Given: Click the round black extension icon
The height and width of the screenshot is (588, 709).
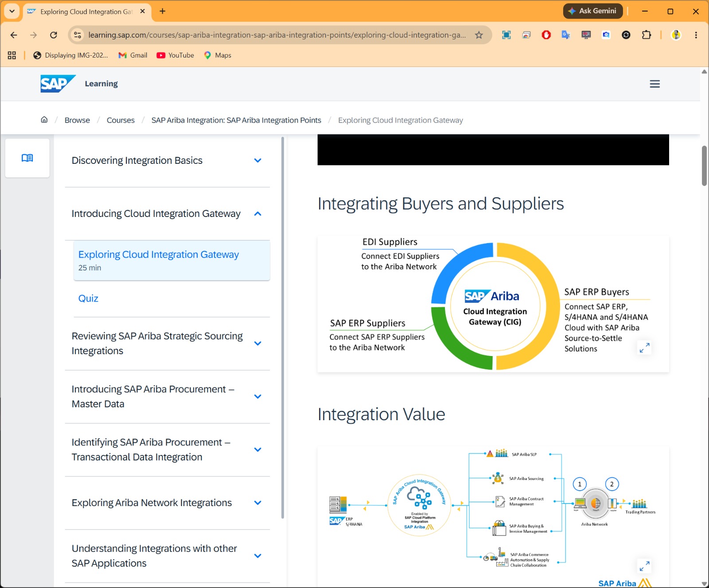Looking at the screenshot, I should tap(626, 35).
